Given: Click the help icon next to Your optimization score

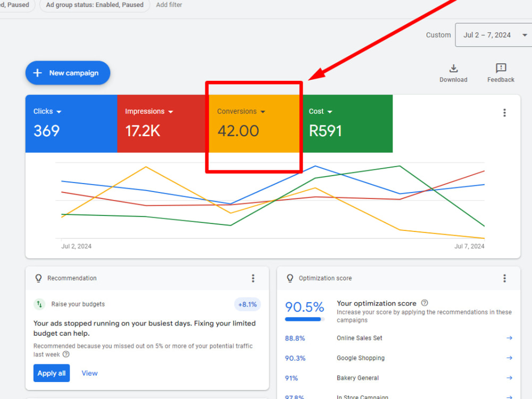Looking at the screenshot, I should pyautogui.click(x=425, y=303).
